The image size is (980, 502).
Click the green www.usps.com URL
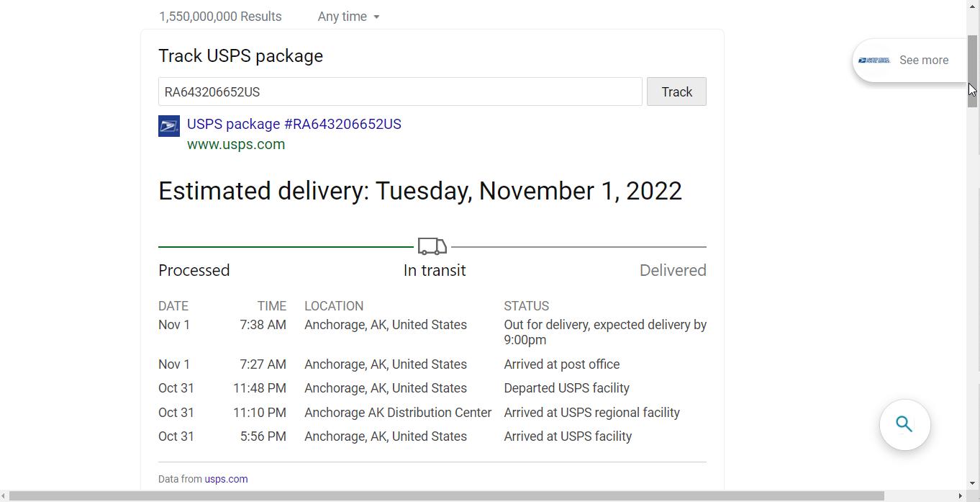(236, 144)
